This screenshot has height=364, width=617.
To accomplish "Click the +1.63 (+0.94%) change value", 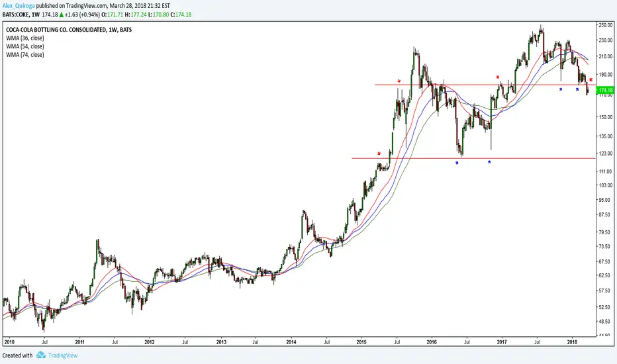I will point(82,15).
